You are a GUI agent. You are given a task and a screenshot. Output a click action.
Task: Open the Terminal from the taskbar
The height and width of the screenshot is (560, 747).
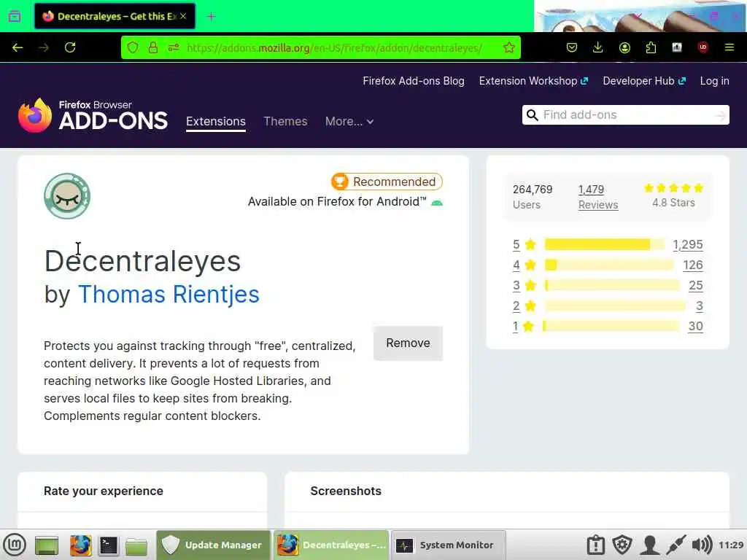(x=108, y=545)
